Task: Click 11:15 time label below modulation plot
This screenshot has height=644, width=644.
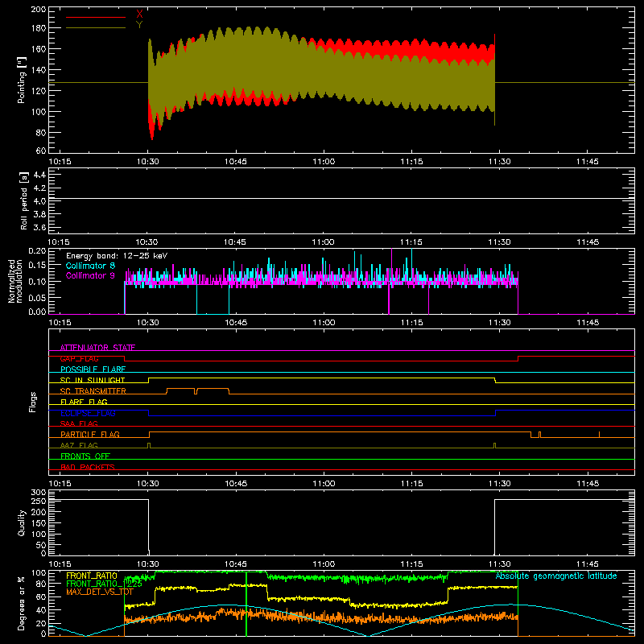Action: [x=411, y=323]
